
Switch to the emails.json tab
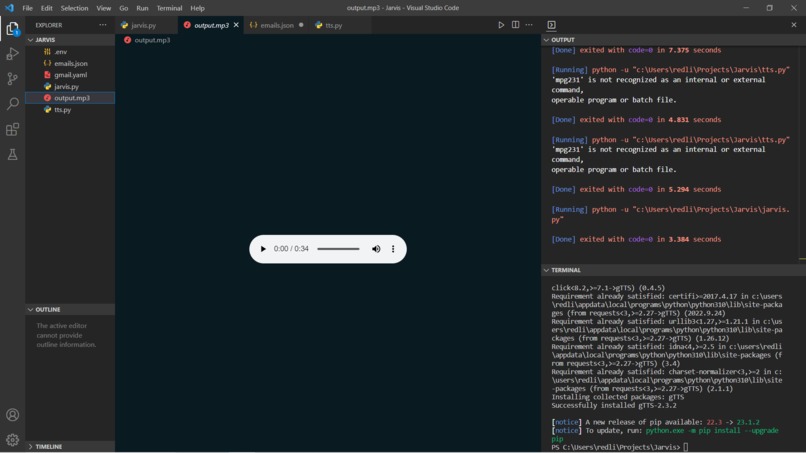point(276,25)
